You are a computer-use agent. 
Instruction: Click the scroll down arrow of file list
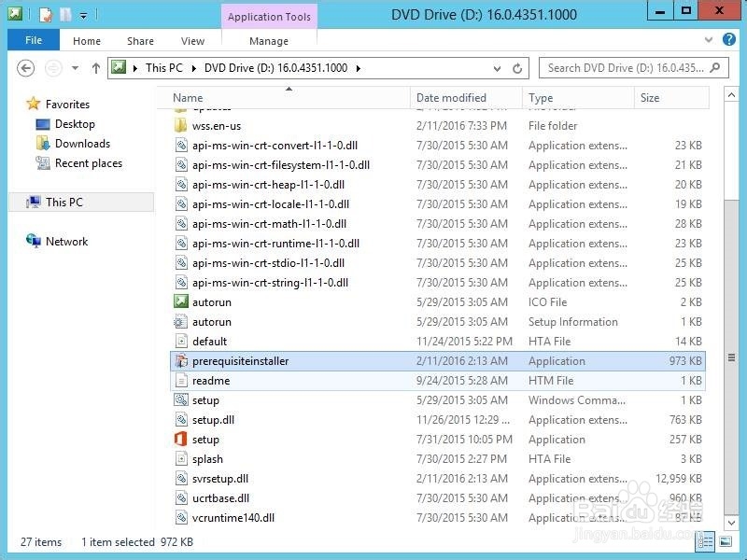click(x=731, y=523)
